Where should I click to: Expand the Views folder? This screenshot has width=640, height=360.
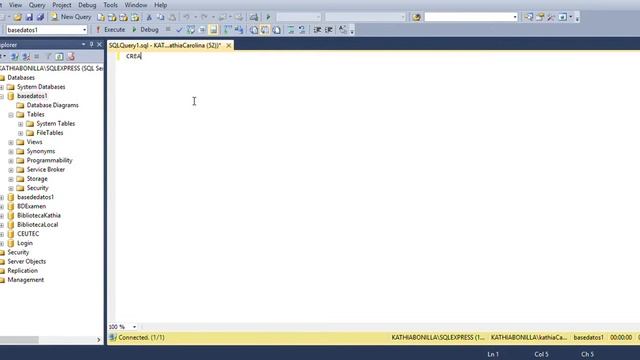click(x=11, y=142)
